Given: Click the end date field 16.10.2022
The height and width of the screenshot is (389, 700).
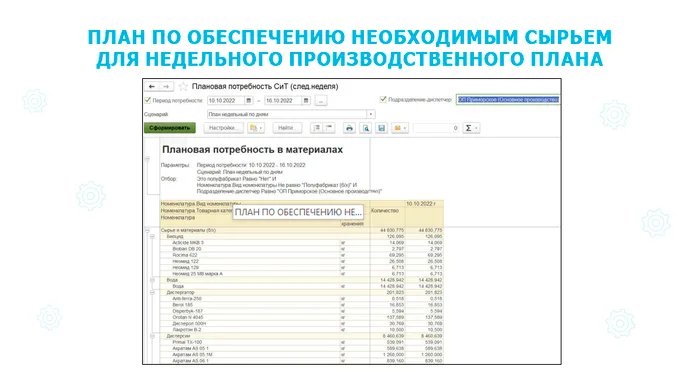Looking at the screenshot, I should (283, 100).
